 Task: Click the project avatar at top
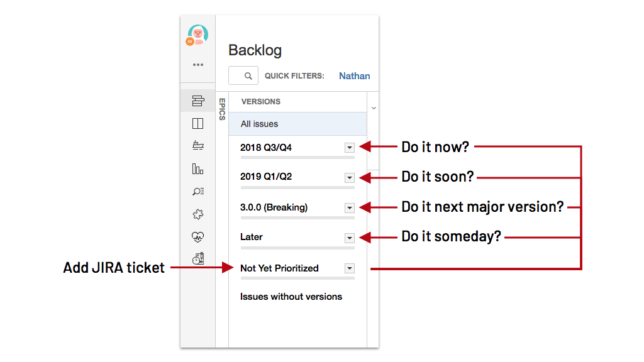[197, 35]
